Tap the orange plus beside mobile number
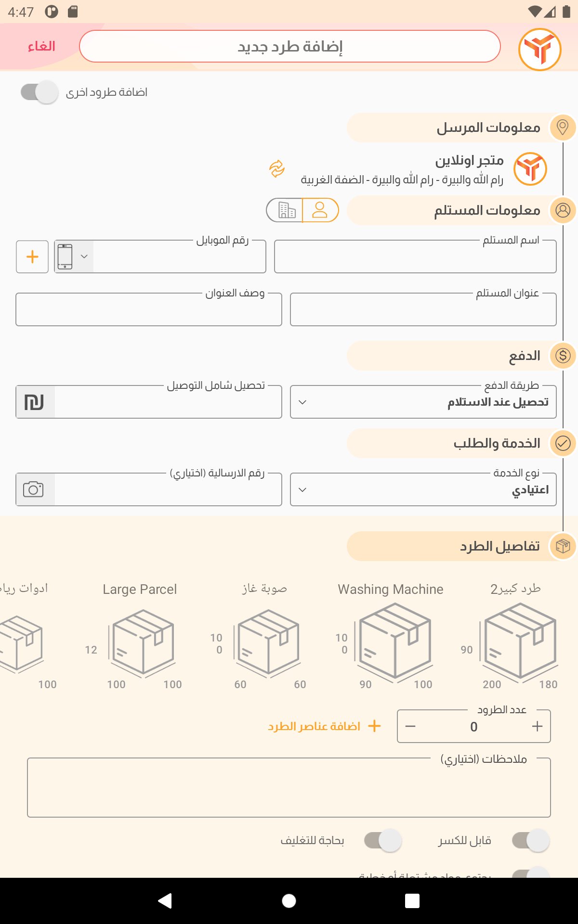Viewport: 578px width, 924px height. 32,257
